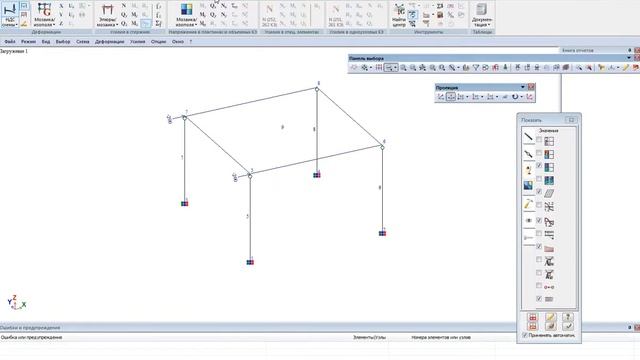Open the Режим menu

28,42
